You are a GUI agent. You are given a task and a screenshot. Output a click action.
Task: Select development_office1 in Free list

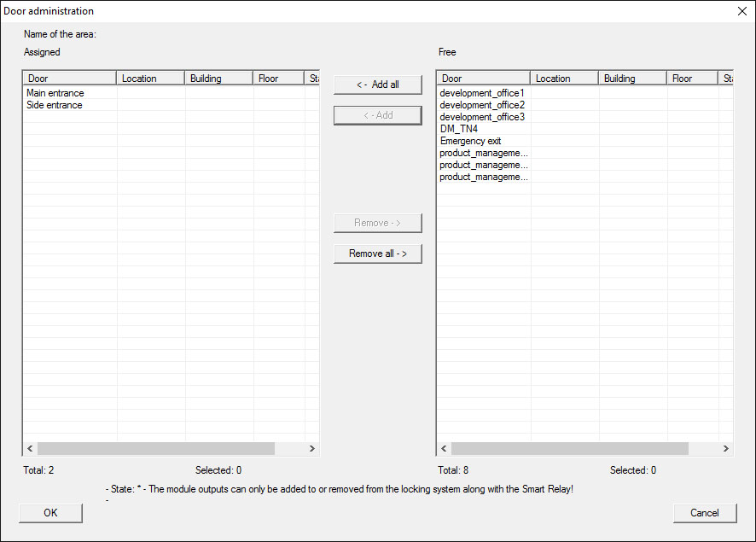[482, 93]
